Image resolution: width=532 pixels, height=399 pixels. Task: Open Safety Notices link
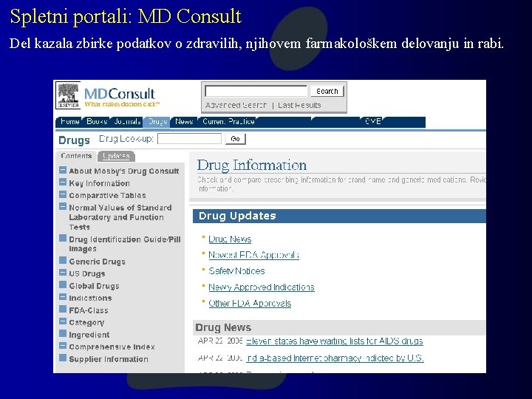point(236,271)
